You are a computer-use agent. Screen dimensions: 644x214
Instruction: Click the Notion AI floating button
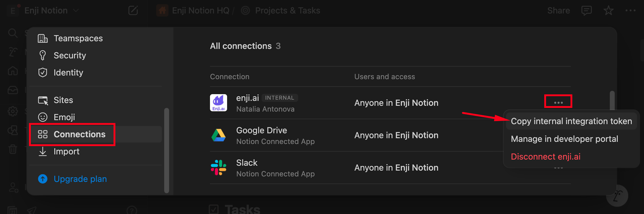tap(617, 196)
